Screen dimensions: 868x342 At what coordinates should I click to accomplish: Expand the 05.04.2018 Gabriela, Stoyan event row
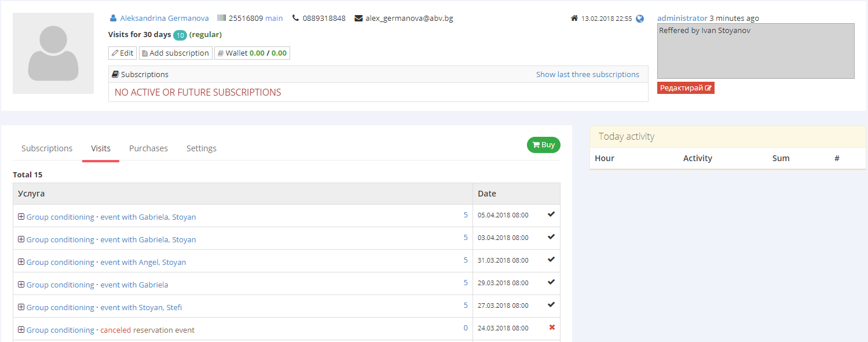(21, 216)
